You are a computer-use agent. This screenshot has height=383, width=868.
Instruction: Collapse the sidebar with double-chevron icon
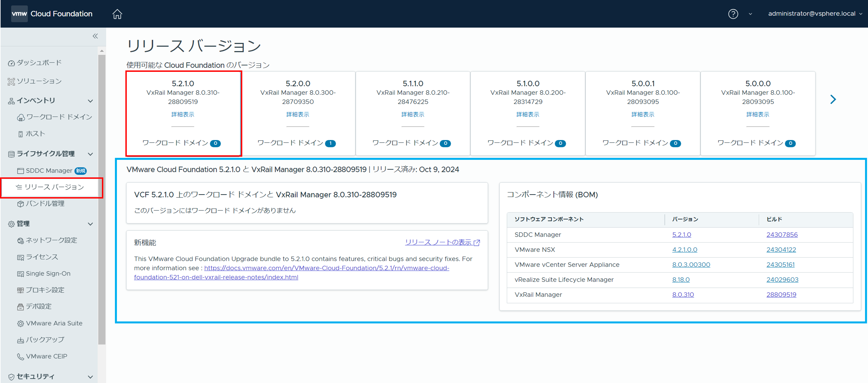[x=95, y=36]
